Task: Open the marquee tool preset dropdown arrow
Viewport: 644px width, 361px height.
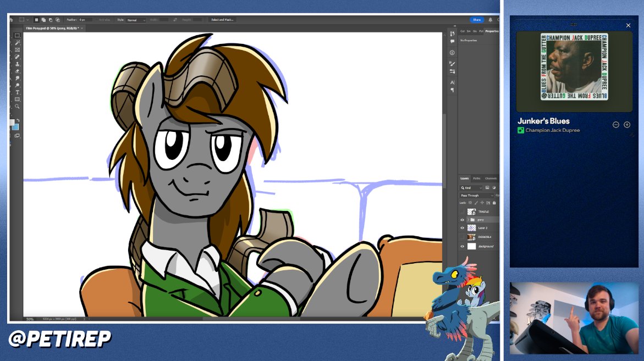Action: pos(27,20)
